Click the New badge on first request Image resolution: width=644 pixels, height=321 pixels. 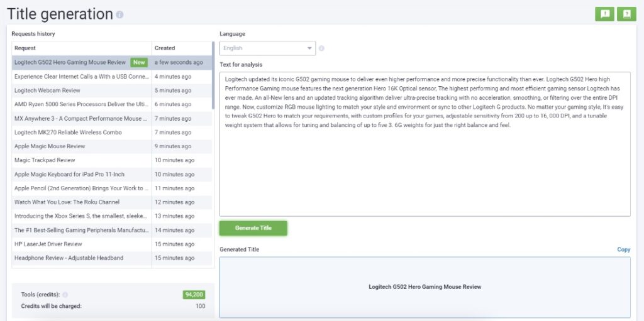[139, 62]
